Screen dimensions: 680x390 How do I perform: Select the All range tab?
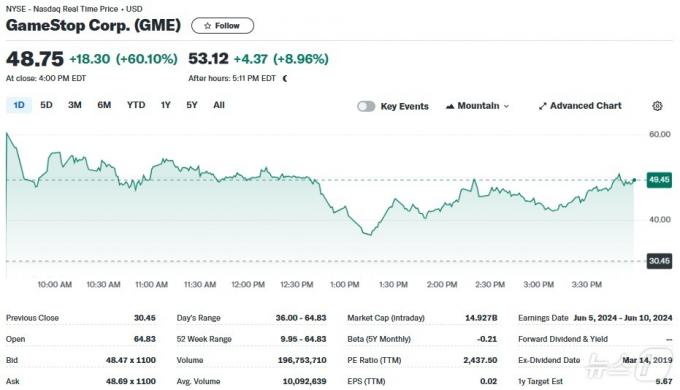pyautogui.click(x=219, y=105)
